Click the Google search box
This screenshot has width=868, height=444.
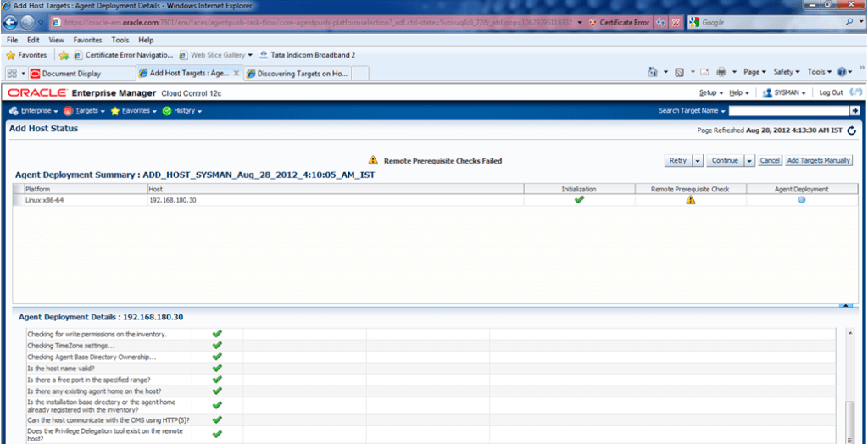[771, 23]
